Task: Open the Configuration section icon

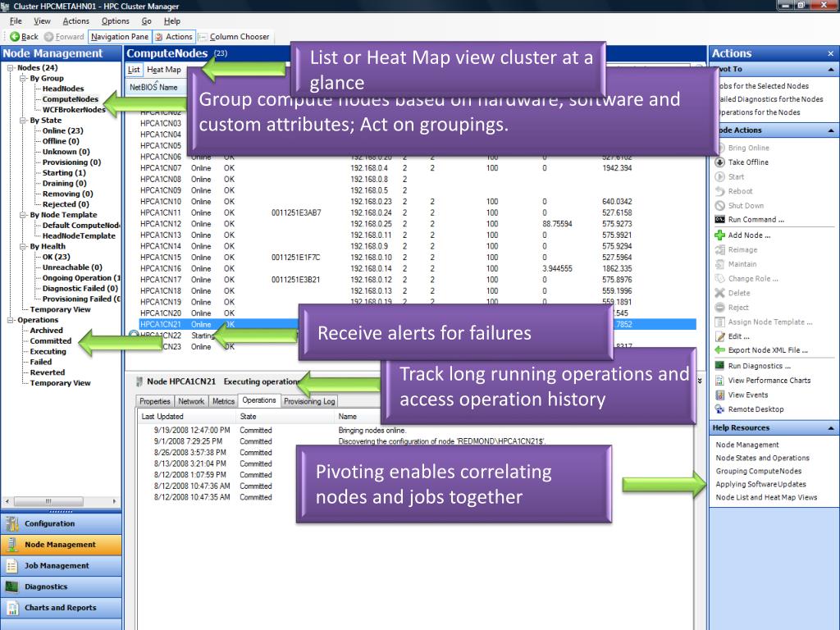Action: tap(11, 523)
